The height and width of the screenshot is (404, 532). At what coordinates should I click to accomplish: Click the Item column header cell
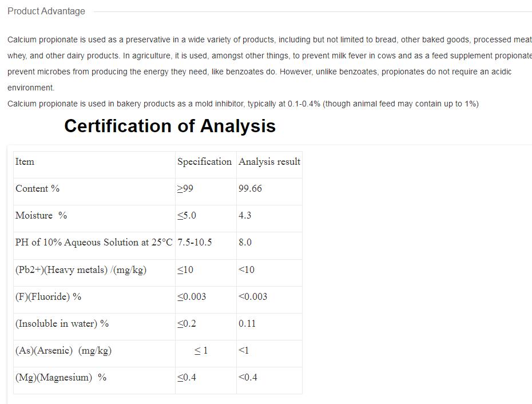point(25,162)
